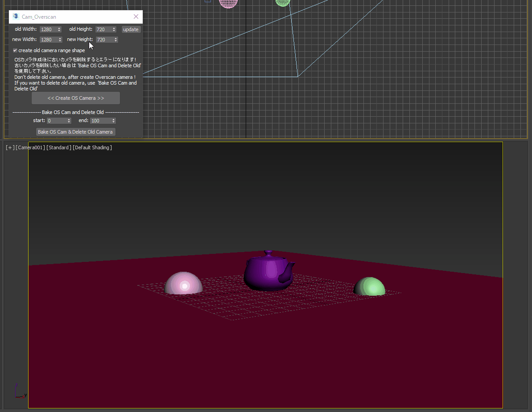Screen dimensions: 532x412
Task: Click the 3ds Max icon on the Cam_Overscan title bar
Action: [16, 16]
